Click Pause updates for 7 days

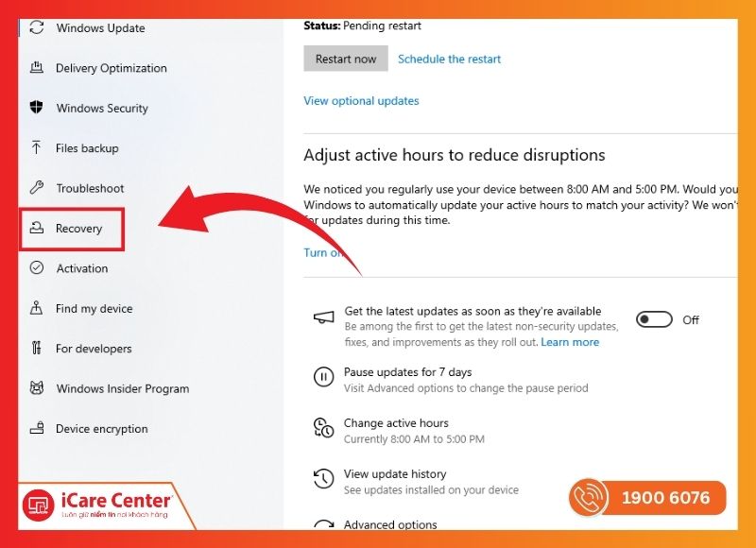click(x=408, y=372)
